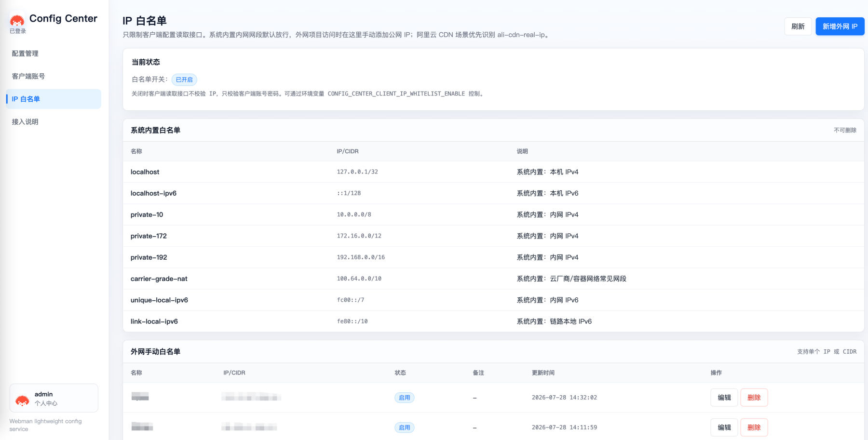Click 启用 status tag in second manual row
The height and width of the screenshot is (440, 868).
404,427
